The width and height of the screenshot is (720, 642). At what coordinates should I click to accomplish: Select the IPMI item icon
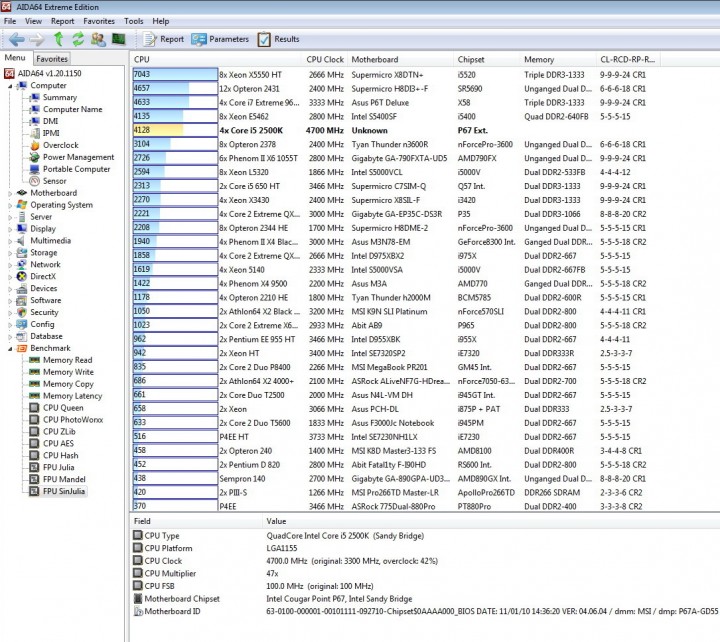click(34, 133)
